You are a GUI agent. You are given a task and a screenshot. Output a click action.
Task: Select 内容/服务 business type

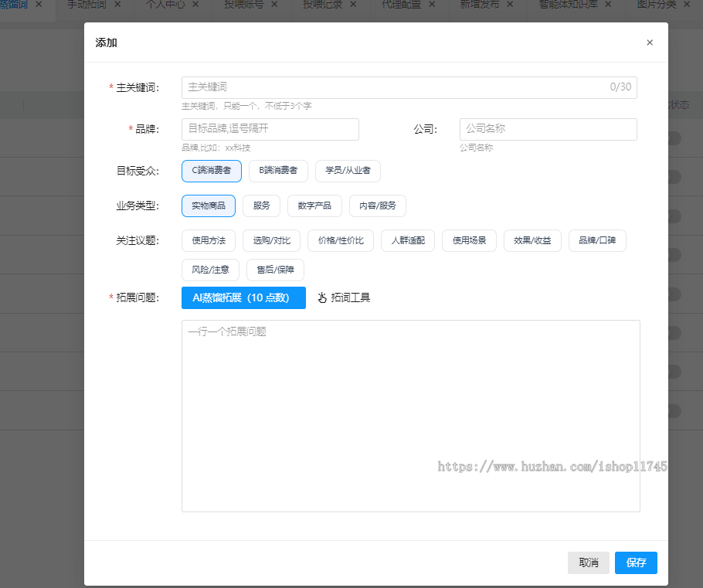pyautogui.click(x=378, y=206)
